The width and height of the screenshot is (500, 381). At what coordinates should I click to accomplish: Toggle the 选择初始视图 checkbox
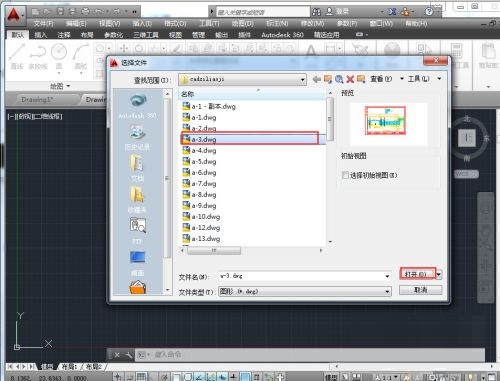click(x=345, y=175)
